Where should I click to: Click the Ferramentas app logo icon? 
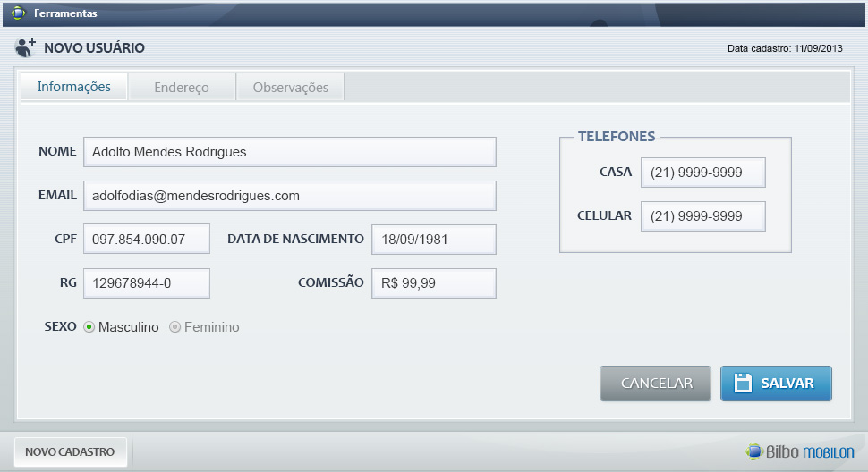[x=17, y=13]
